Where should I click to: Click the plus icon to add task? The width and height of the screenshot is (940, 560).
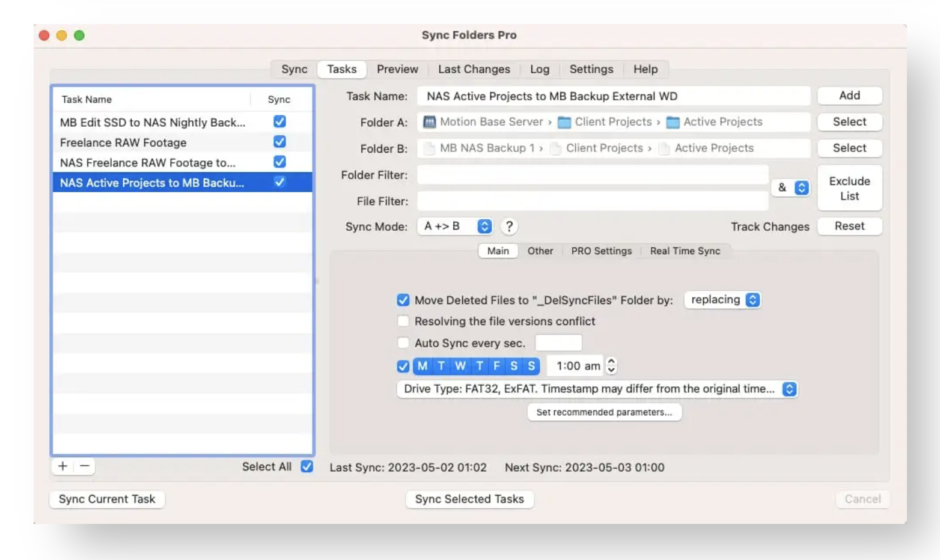click(x=63, y=466)
